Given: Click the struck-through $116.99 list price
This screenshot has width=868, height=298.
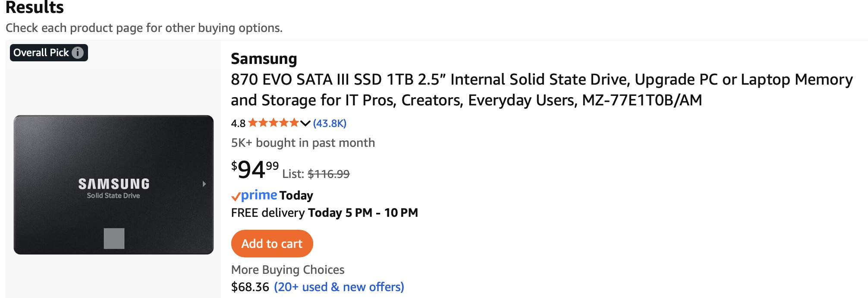Looking at the screenshot, I should pyautogui.click(x=328, y=174).
